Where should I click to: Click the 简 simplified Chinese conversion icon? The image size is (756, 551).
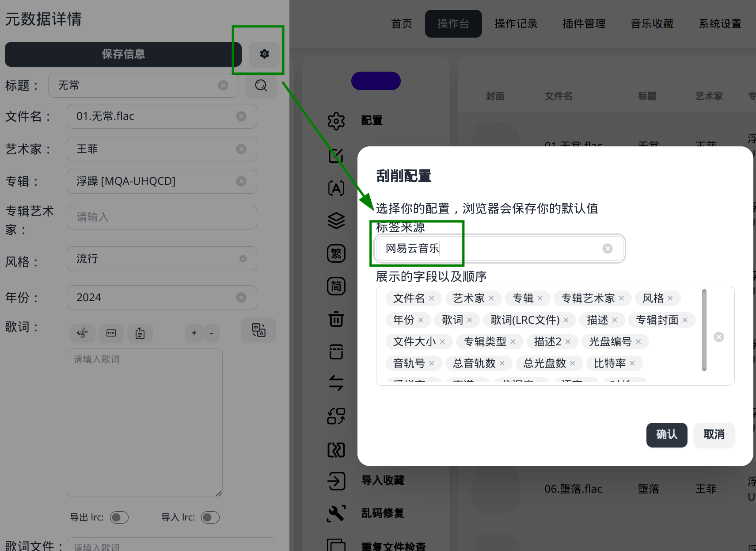pyautogui.click(x=336, y=286)
